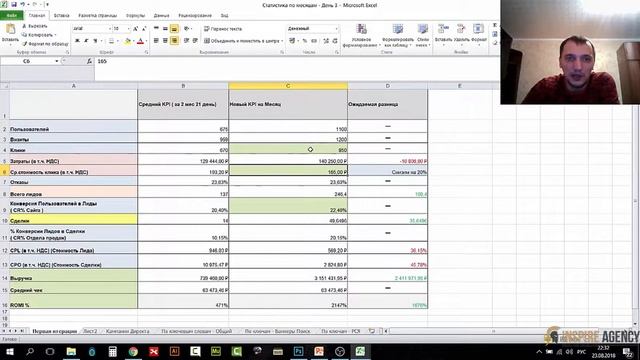Toggle Merge and Center (Объединить и поместить в центре)

(x=242, y=41)
